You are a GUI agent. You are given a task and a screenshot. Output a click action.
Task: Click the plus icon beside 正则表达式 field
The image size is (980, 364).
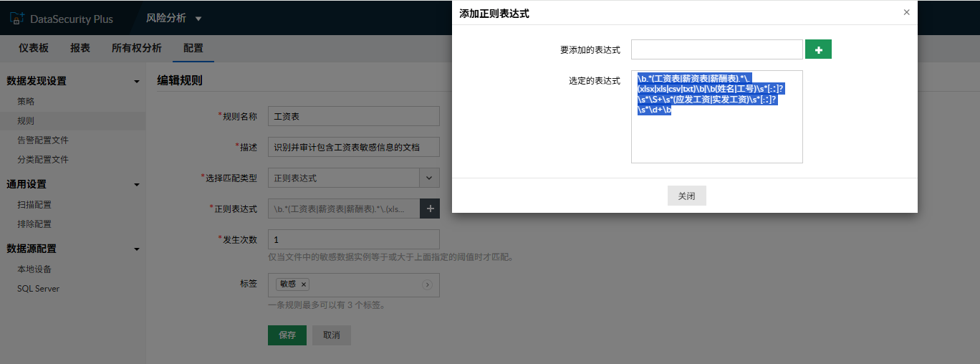tap(430, 209)
